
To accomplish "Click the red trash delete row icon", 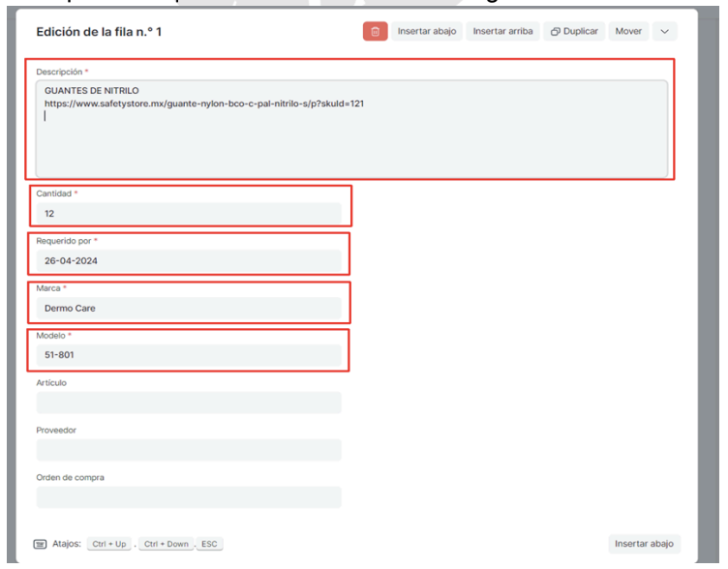I will coord(376,32).
